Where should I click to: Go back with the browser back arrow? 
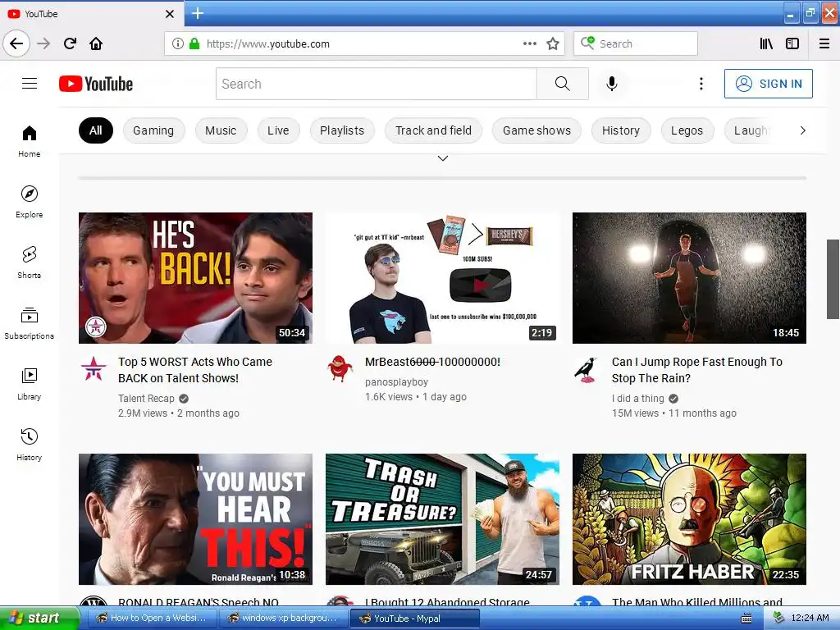pyautogui.click(x=16, y=43)
